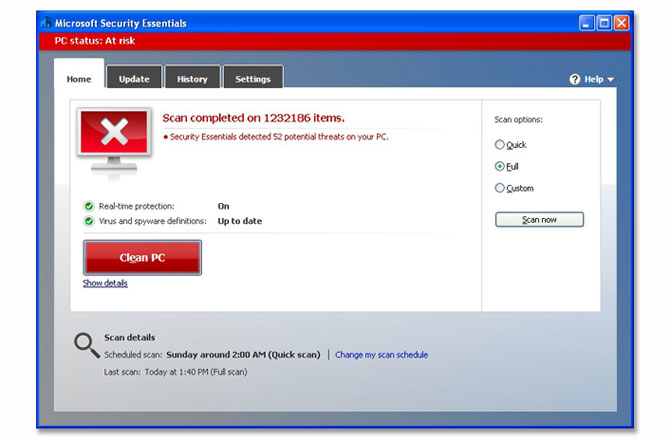Click 'Sunday around 2:00 AM (Quick scan)' text
Viewport: 670px width, 440px height.
(x=243, y=355)
